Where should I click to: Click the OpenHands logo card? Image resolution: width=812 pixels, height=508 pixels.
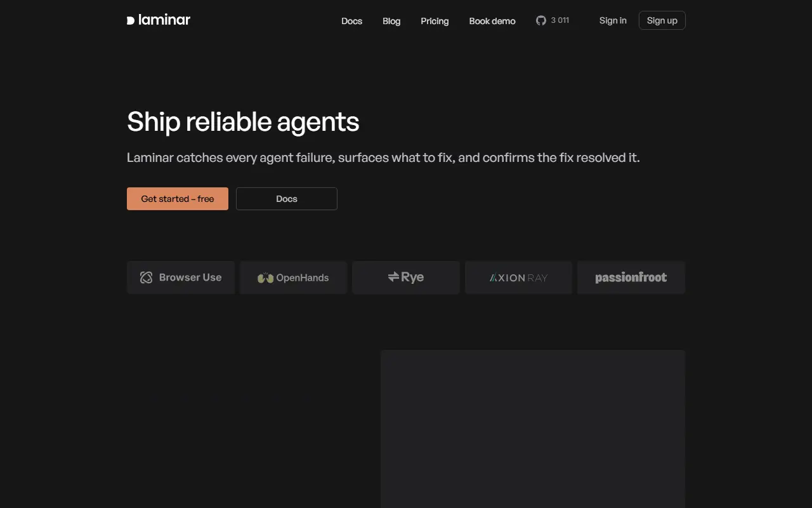pyautogui.click(x=293, y=277)
